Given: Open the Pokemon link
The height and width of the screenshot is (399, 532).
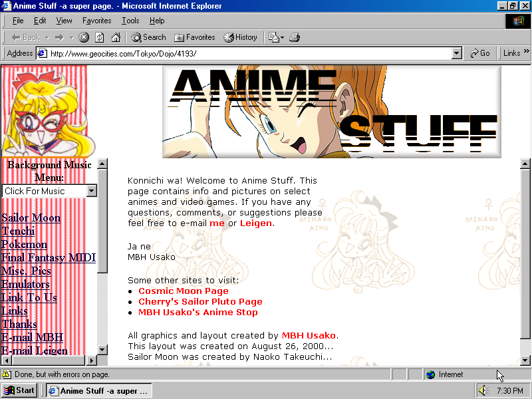Looking at the screenshot, I should coord(24,244).
